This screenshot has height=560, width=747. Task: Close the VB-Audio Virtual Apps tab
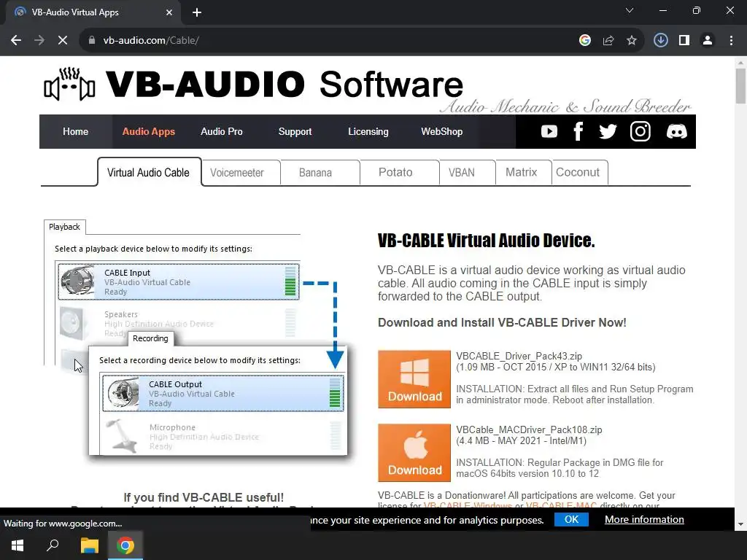tap(169, 12)
